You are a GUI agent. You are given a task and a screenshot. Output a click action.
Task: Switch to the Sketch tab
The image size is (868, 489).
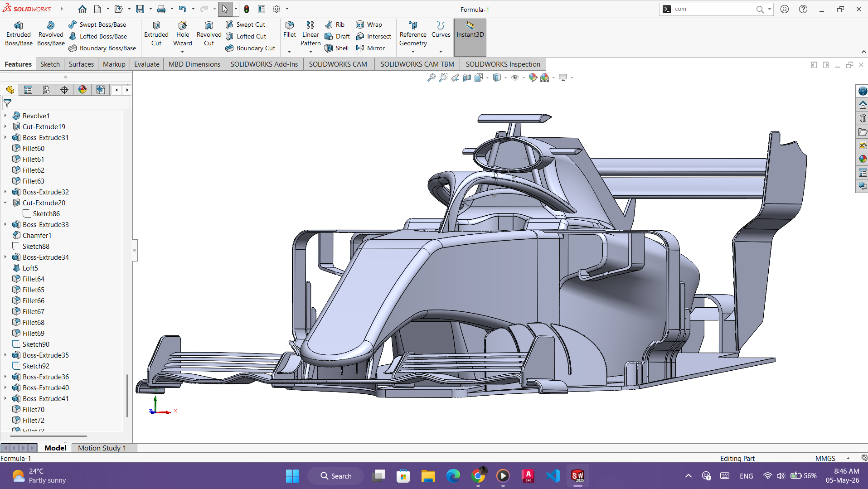[x=50, y=64]
